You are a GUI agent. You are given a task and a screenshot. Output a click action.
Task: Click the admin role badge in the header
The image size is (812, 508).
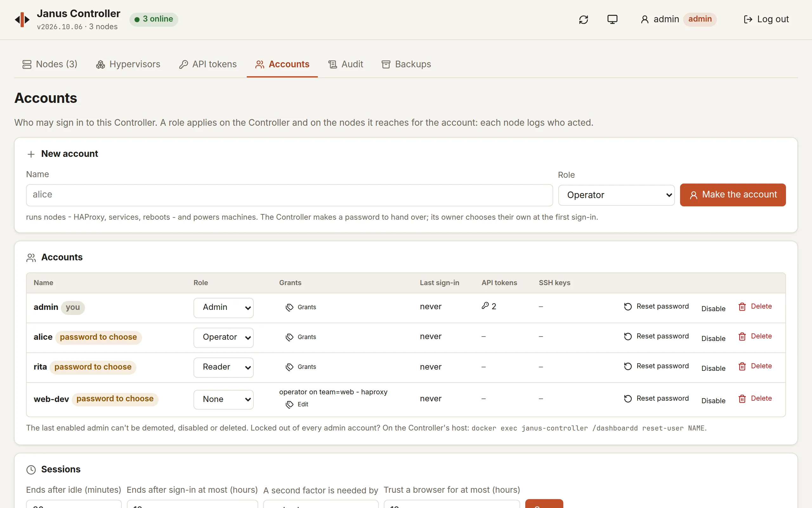click(x=700, y=19)
